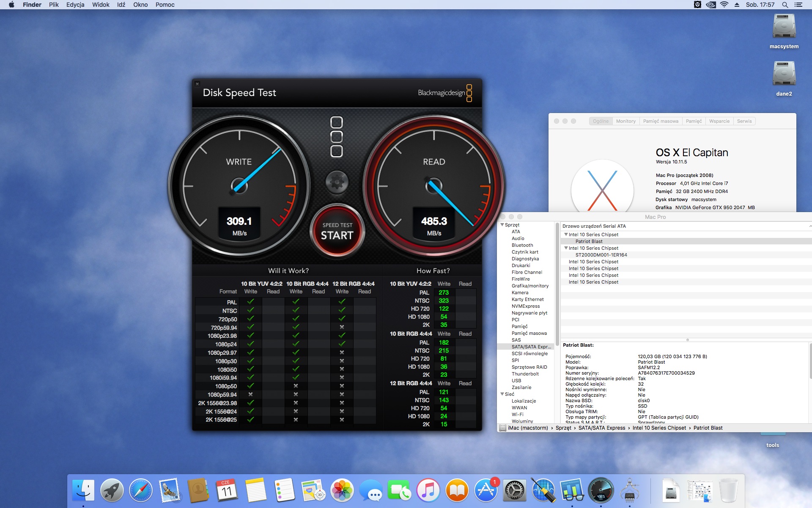The image size is (812, 508).
Task: Select ST2000DM001-1ER164 drive in tree
Action: [x=601, y=255]
